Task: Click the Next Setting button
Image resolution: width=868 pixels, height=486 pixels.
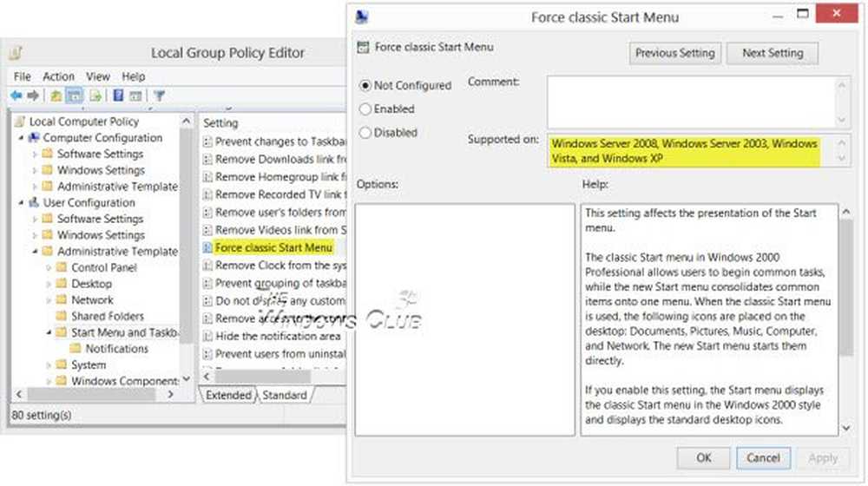Action: [773, 53]
